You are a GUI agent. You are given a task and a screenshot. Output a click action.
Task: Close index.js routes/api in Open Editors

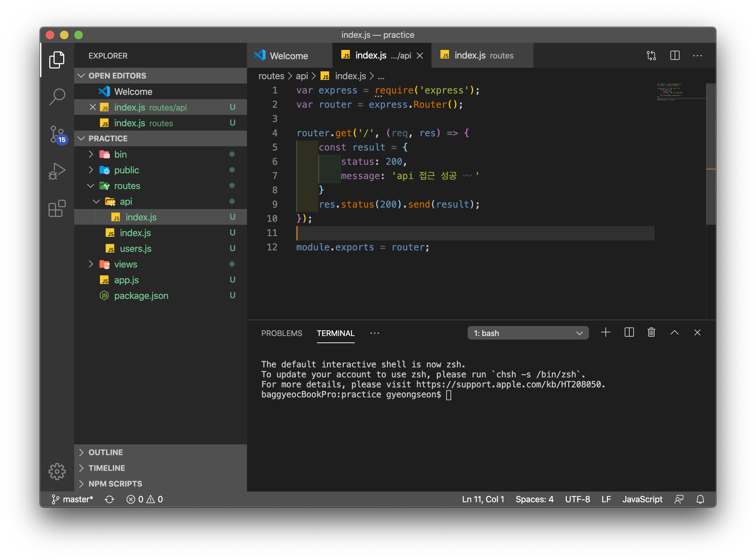[93, 107]
